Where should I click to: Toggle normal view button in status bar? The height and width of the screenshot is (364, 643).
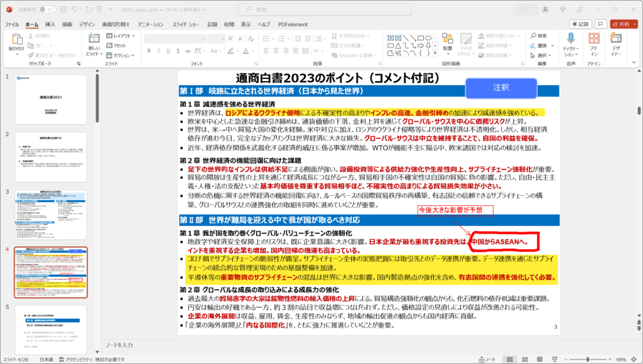(x=510, y=360)
